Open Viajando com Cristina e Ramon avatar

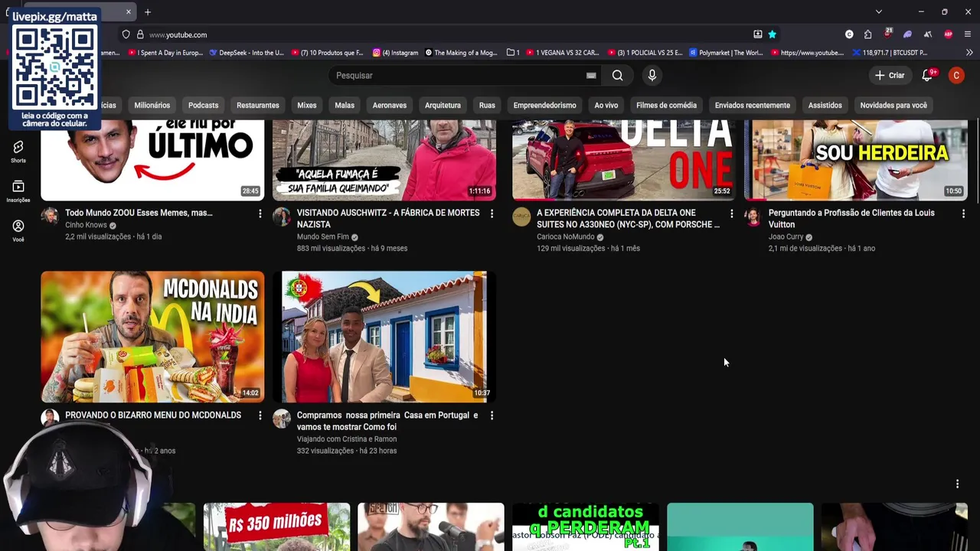tap(282, 418)
